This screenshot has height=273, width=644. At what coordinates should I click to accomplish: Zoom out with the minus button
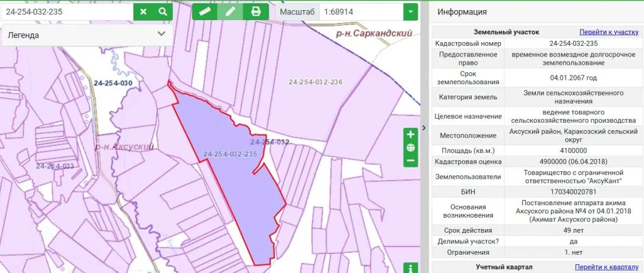[x=411, y=160]
